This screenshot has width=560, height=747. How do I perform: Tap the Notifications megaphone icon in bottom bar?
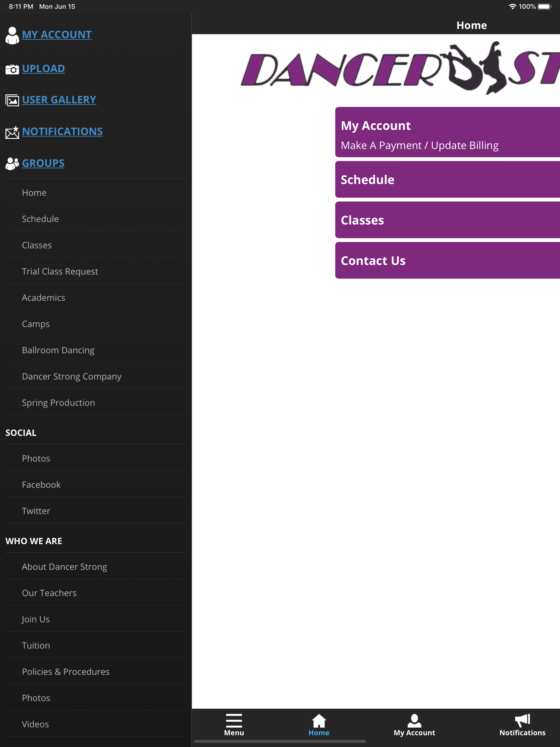tap(522, 720)
